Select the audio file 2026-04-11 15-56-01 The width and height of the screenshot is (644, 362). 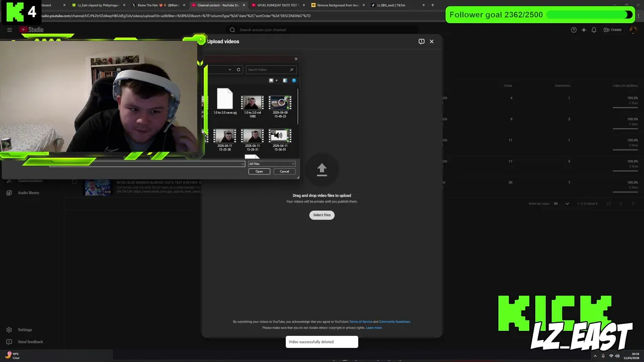click(280, 140)
